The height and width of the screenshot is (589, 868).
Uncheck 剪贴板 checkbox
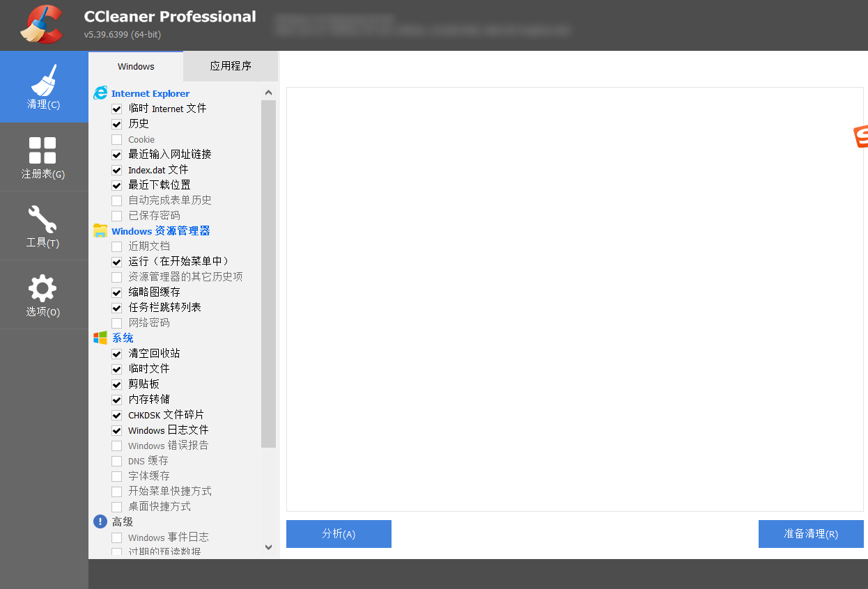[116, 385]
